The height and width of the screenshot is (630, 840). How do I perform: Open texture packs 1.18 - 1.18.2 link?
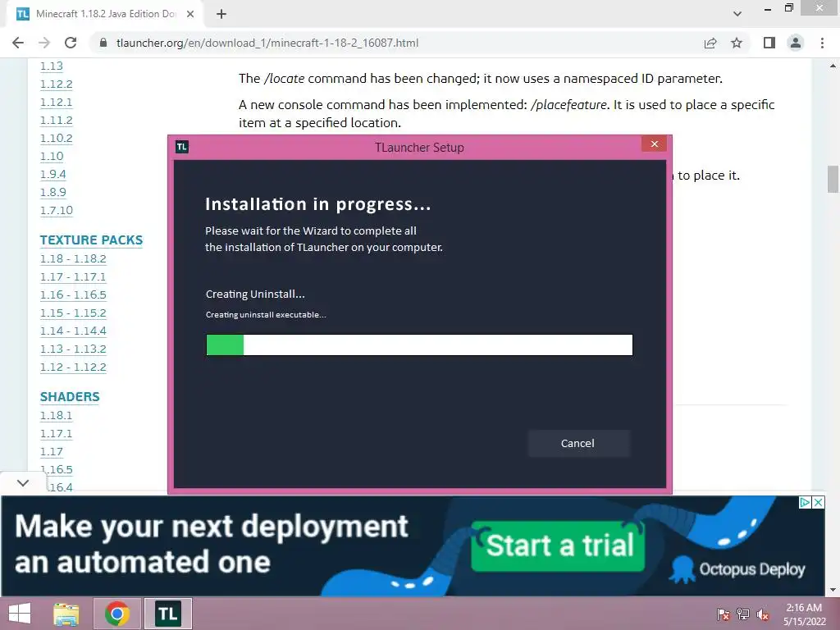[x=73, y=258]
